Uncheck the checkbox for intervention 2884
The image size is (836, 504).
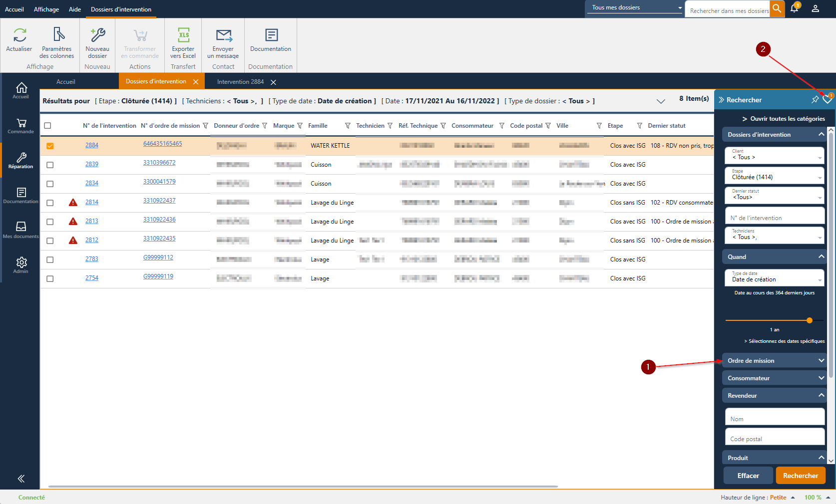click(x=50, y=146)
